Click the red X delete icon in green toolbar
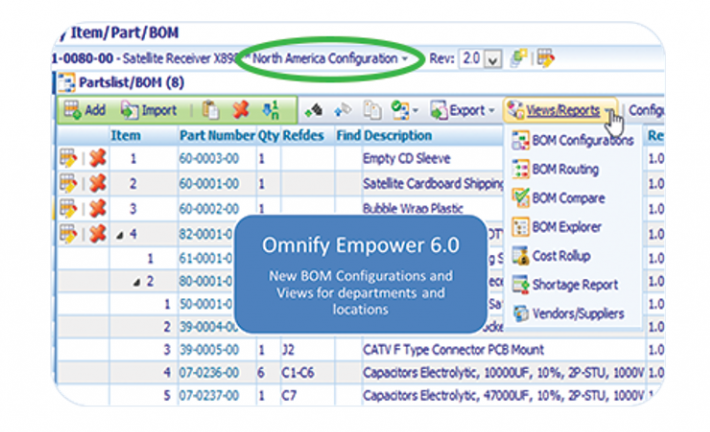Image resolution: width=710 pixels, height=432 pixels. [x=240, y=110]
